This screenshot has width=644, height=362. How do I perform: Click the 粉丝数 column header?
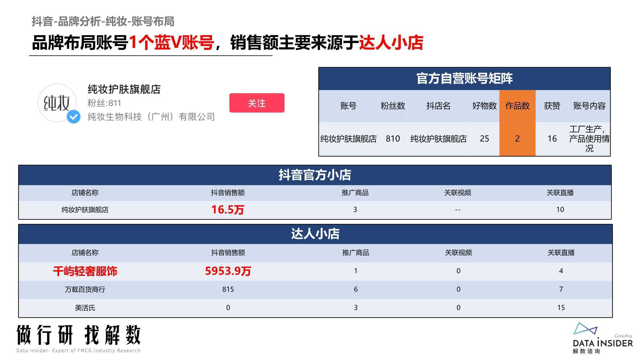[x=393, y=106]
